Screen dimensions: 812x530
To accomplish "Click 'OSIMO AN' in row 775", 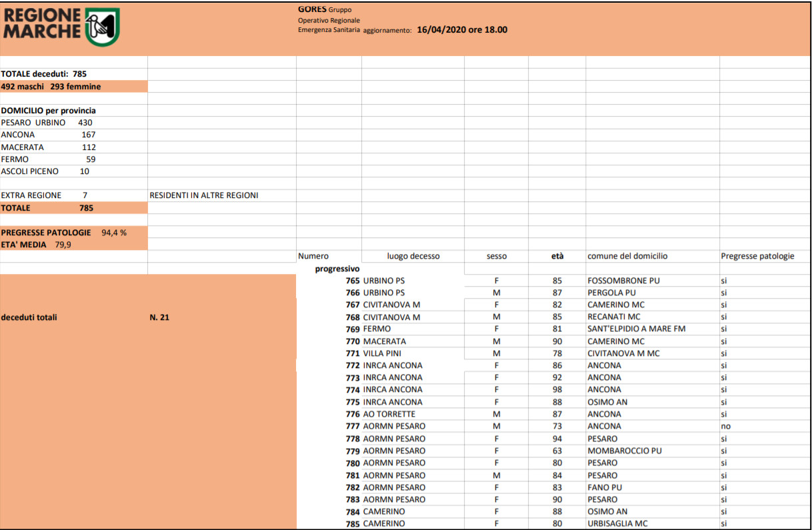I will tap(607, 402).
